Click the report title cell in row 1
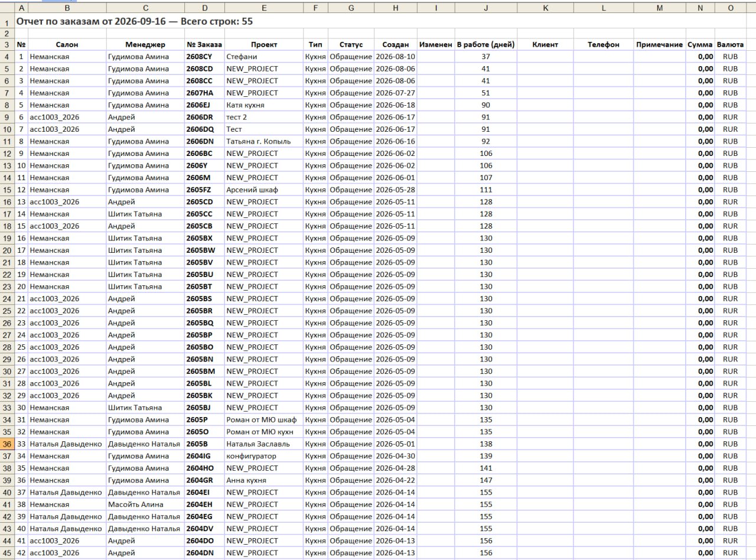756x560 pixels. (x=135, y=21)
